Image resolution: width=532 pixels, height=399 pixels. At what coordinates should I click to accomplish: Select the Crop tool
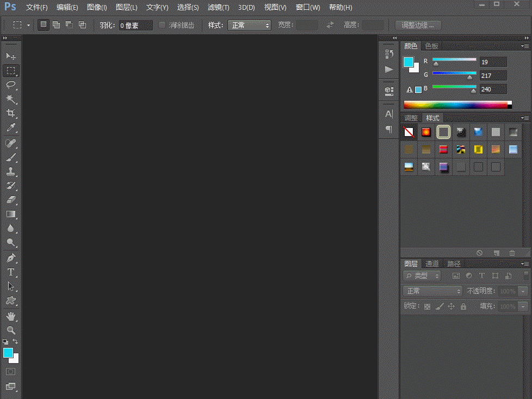pos(11,113)
